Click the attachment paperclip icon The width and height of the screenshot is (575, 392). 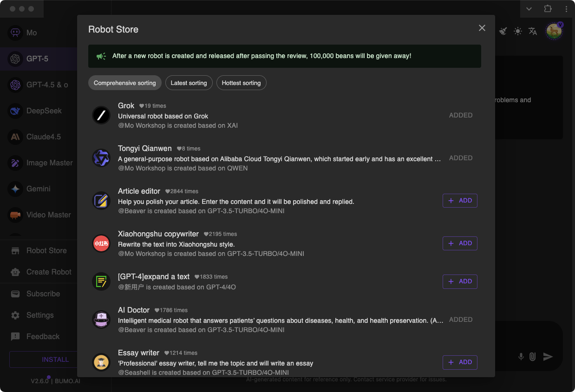(532, 357)
